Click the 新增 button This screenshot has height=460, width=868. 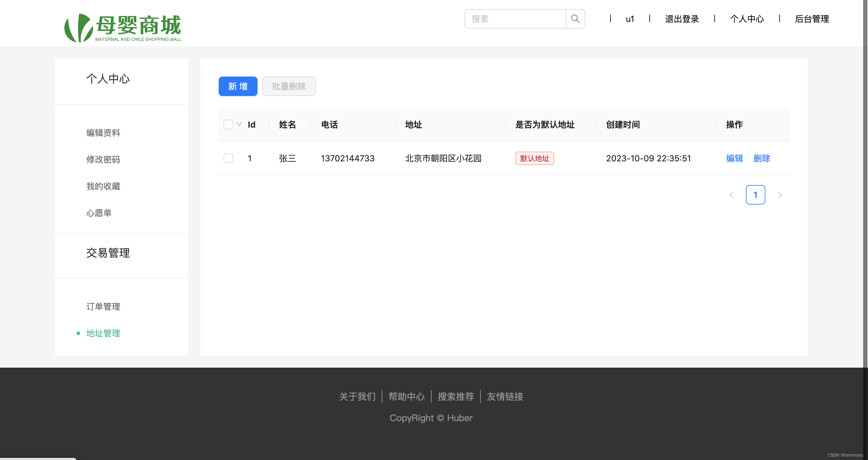pos(238,86)
